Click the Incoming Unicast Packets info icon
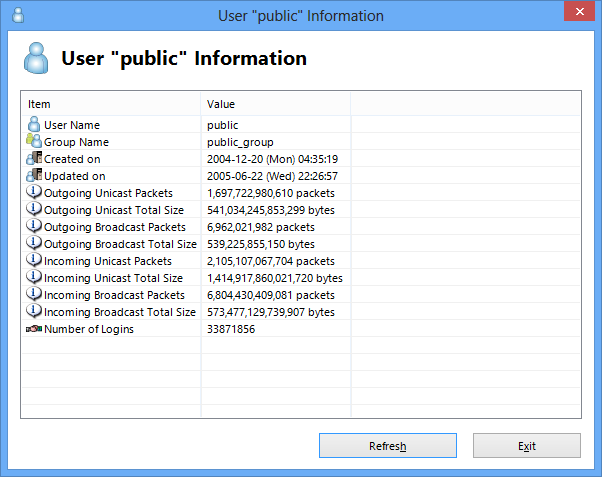The width and height of the screenshot is (602, 477). click(x=34, y=260)
